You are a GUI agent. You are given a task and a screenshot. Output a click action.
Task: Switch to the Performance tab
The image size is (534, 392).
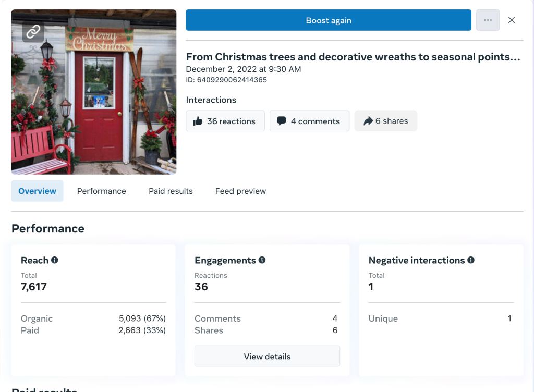[x=102, y=191]
